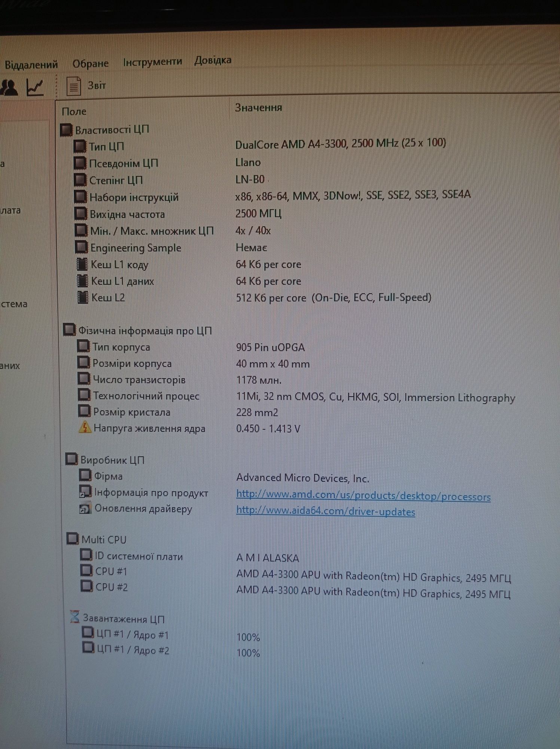Click the report document icon
The height and width of the screenshot is (749, 560).
[x=73, y=86]
